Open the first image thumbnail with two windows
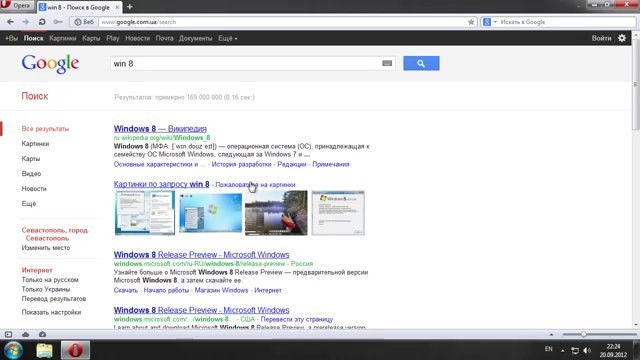640x360 pixels. 145,213
